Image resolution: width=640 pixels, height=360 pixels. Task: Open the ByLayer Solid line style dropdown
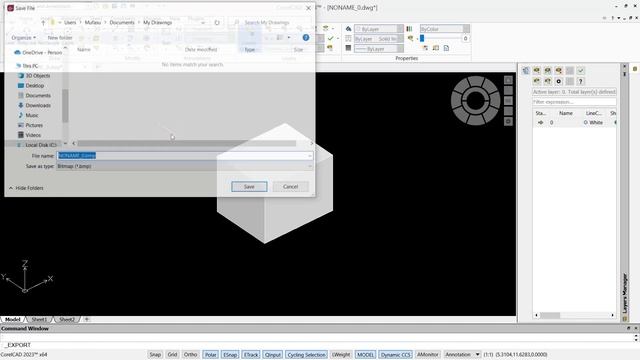tap(400, 38)
